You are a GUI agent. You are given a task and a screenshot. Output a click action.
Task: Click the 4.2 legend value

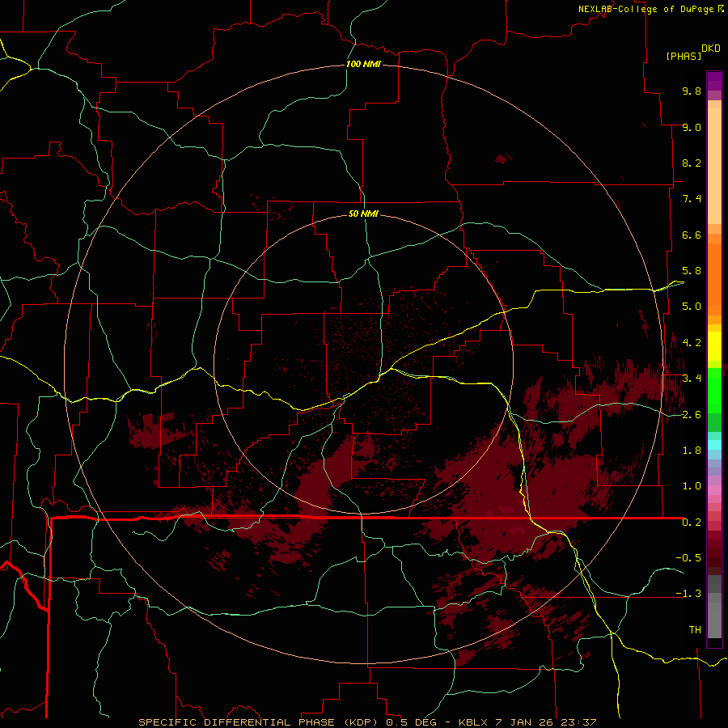click(692, 343)
